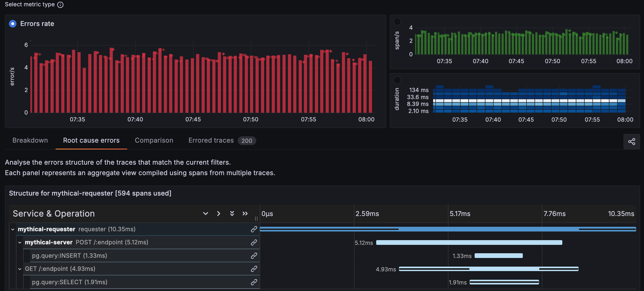Click the link icon on the mythical-server row

point(254,242)
